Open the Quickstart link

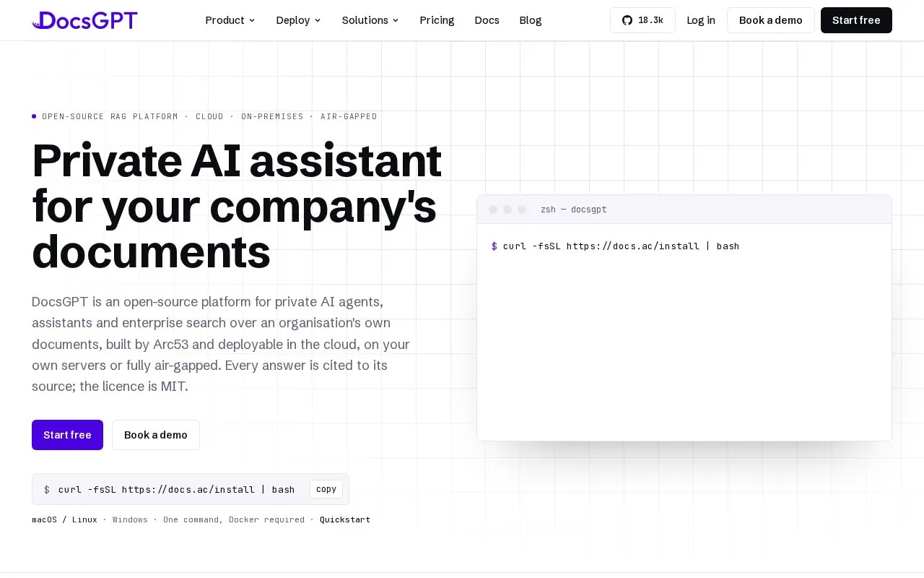pyautogui.click(x=345, y=519)
